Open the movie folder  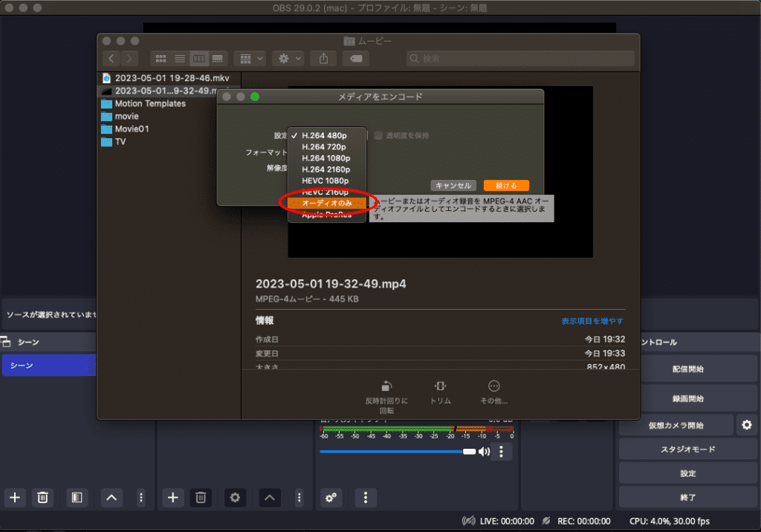tap(126, 116)
